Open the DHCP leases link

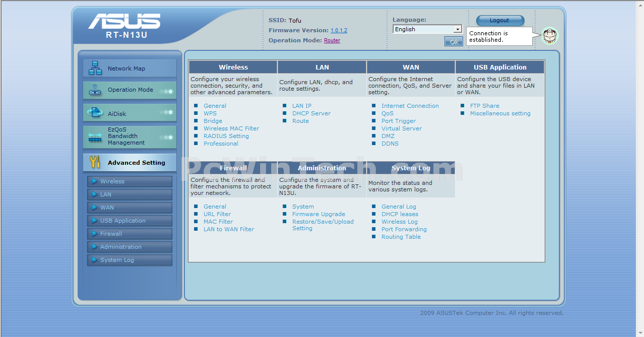(x=400, y=214)
